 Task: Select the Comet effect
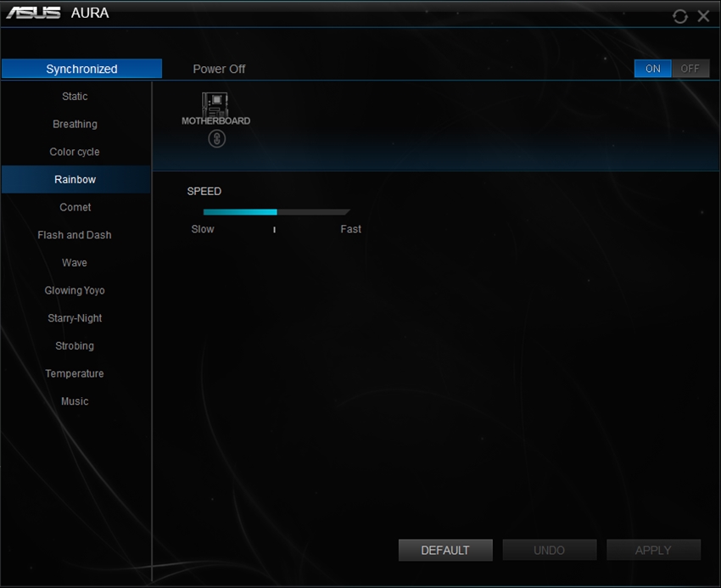coord(75,207)
